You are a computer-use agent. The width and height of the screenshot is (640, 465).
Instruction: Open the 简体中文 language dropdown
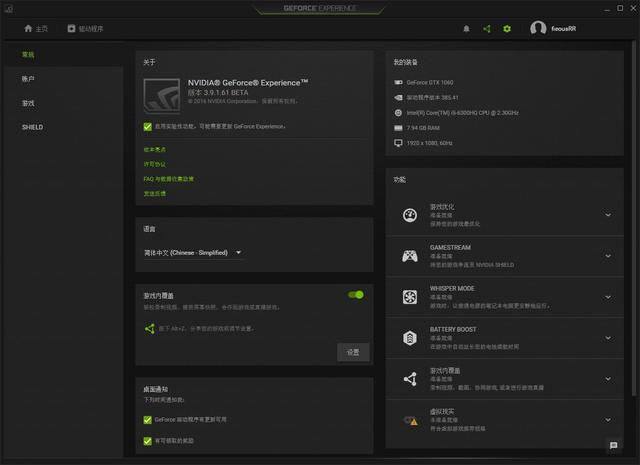pos(193,253)
